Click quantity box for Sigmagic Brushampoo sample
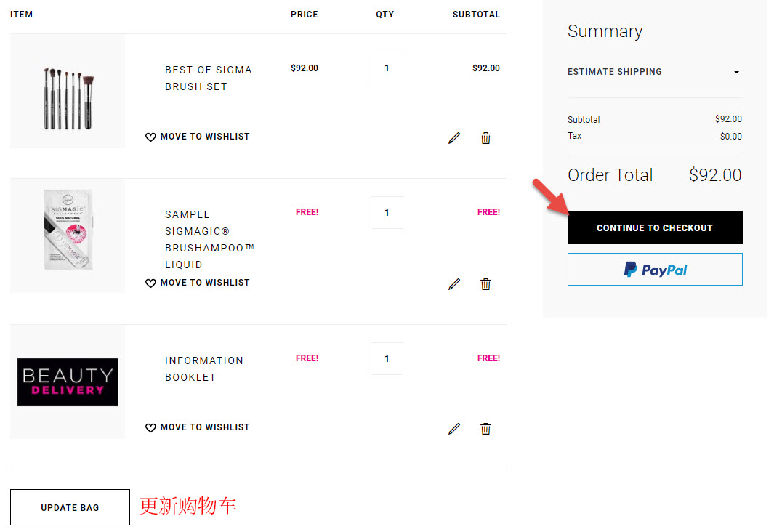The image size is (774, 532). pyautogui.click(x=387, y=213)
